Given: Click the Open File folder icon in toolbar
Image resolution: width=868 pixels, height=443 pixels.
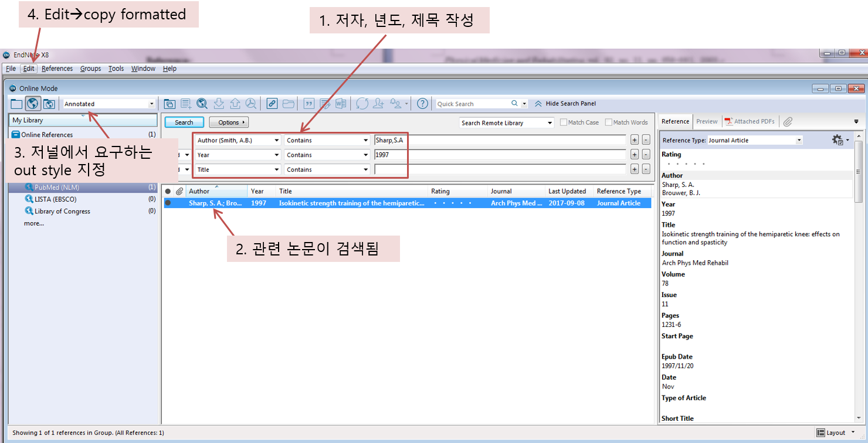Looking at the screenshot, I should click(x=288, y=104).
